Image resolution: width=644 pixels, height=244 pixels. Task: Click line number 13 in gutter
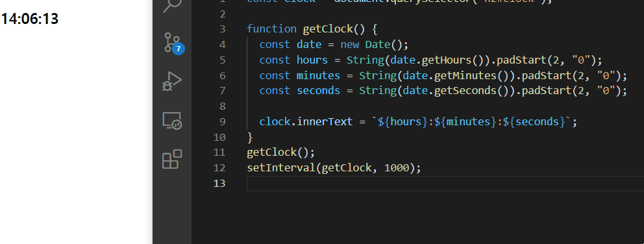[219, 184]
